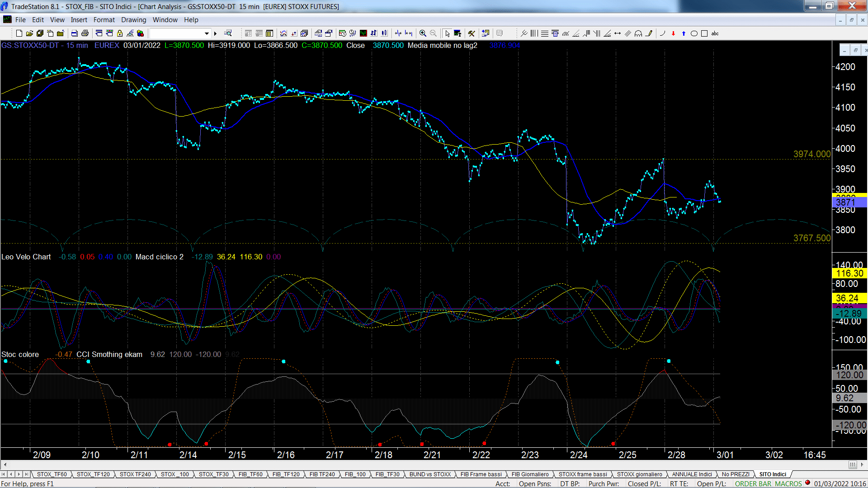This screenshot has width=868, height=488.
Task: Select the abc text drawing tool
Action: point(715,33)
